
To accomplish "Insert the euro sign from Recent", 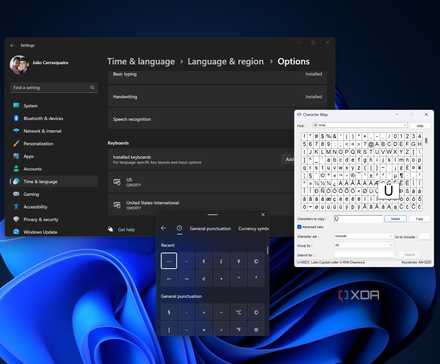I will coord(204,261).
